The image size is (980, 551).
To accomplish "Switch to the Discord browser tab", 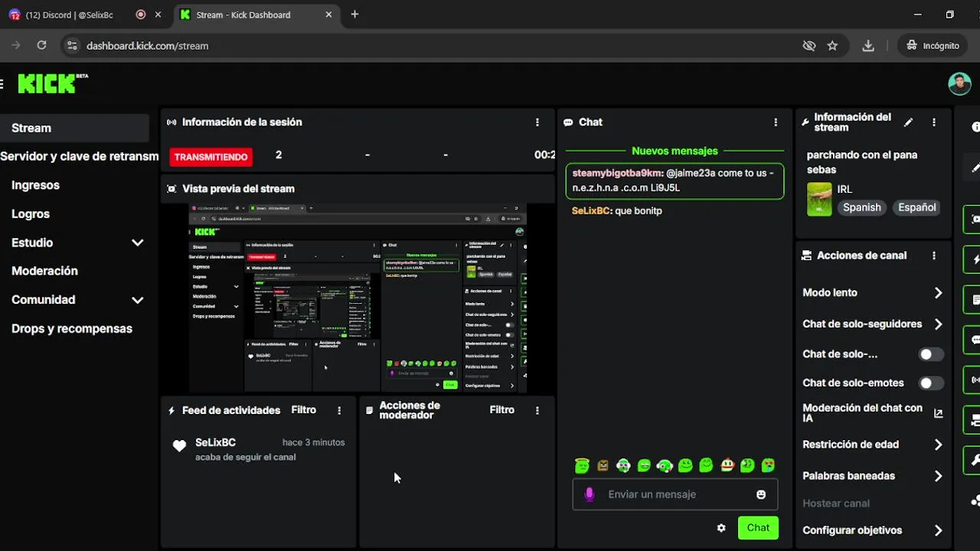I will (x=84, y=15).
